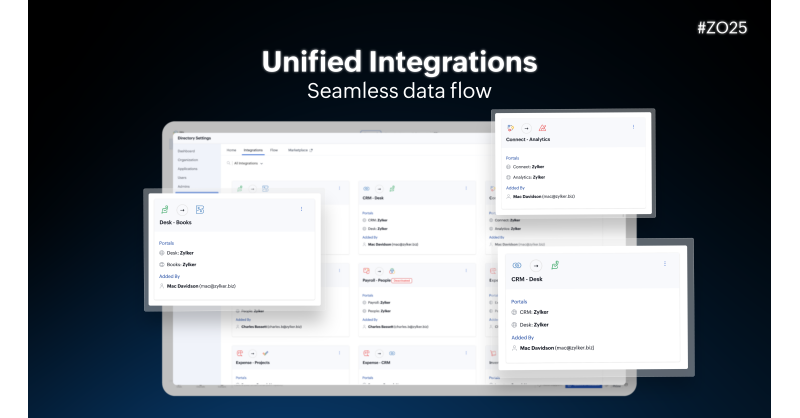This screenshot has width=800, height=418.
Task: Click the Desk - Books card title
Action: [x=176, y=223]
